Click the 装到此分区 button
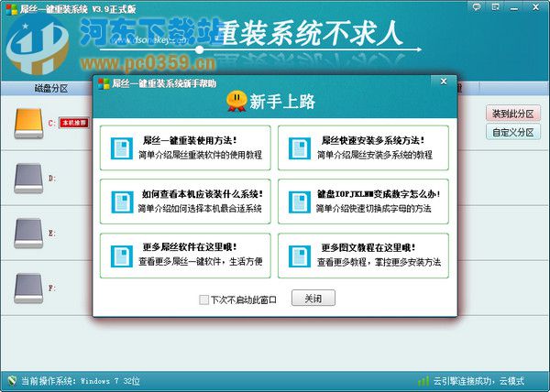Screen dimensions: 550x392 pos(512,114)
